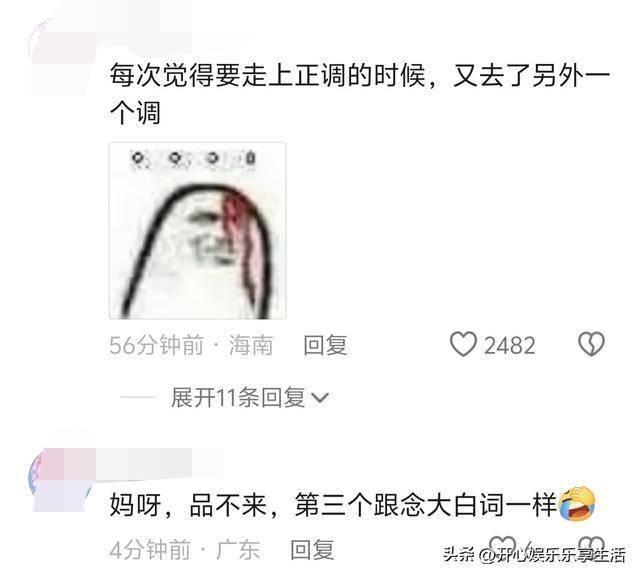Click the 2482 like count number
This screenshot has height=577, width=640.
[509, 346]
